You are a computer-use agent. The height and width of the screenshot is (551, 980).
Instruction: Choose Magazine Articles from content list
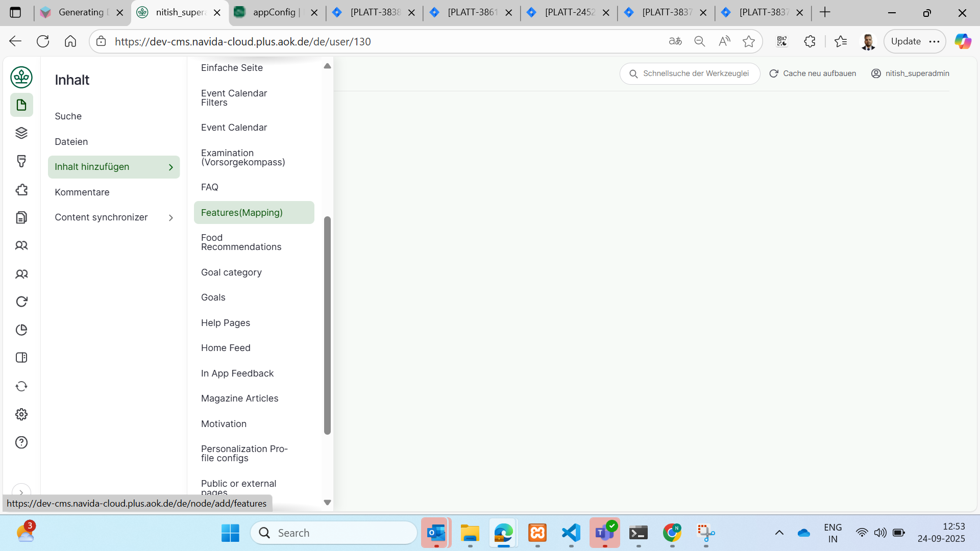tap(239, 398)
